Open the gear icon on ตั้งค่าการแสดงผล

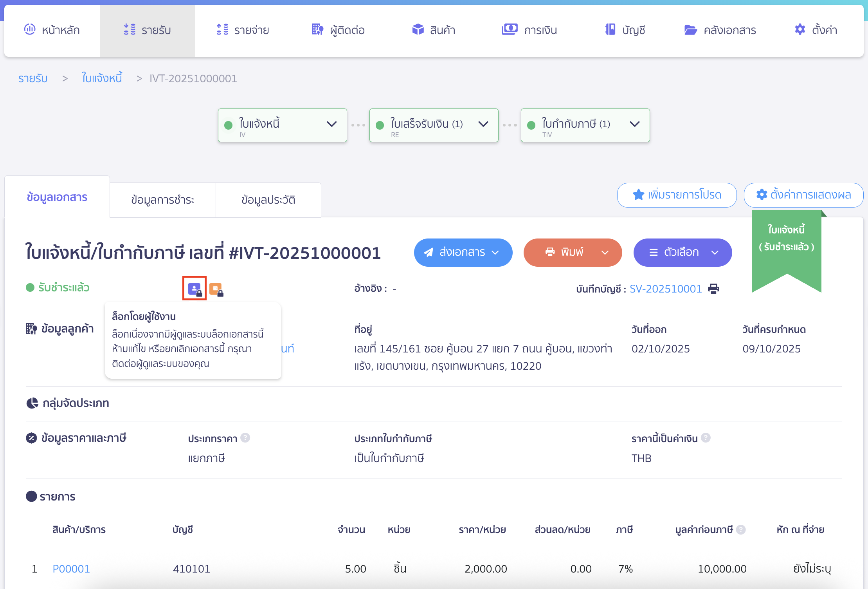click(x=761, y=195)
